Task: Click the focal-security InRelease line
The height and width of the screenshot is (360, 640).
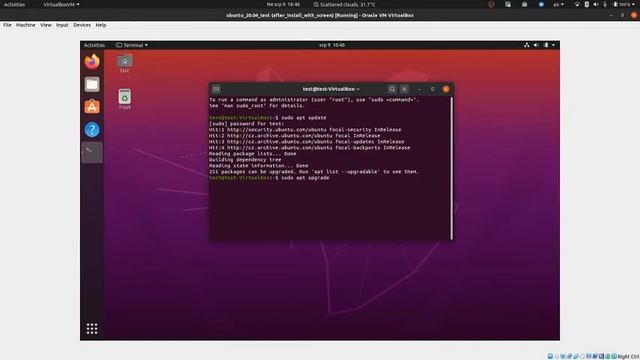Action: [x=305, y=130]
